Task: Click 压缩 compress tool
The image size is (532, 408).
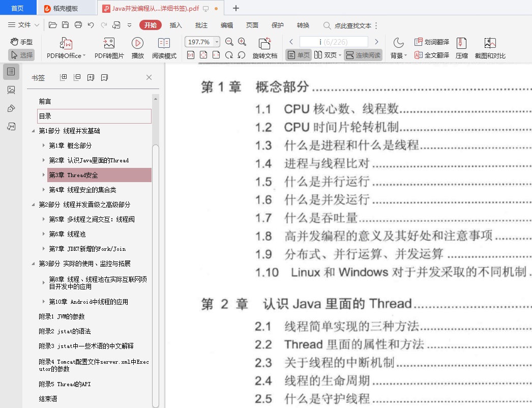Action: 461,48
